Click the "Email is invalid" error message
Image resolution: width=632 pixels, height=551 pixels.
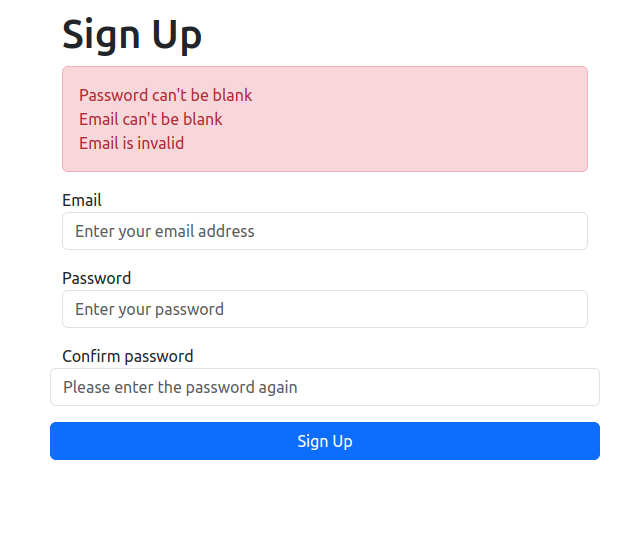coord(131,143)
